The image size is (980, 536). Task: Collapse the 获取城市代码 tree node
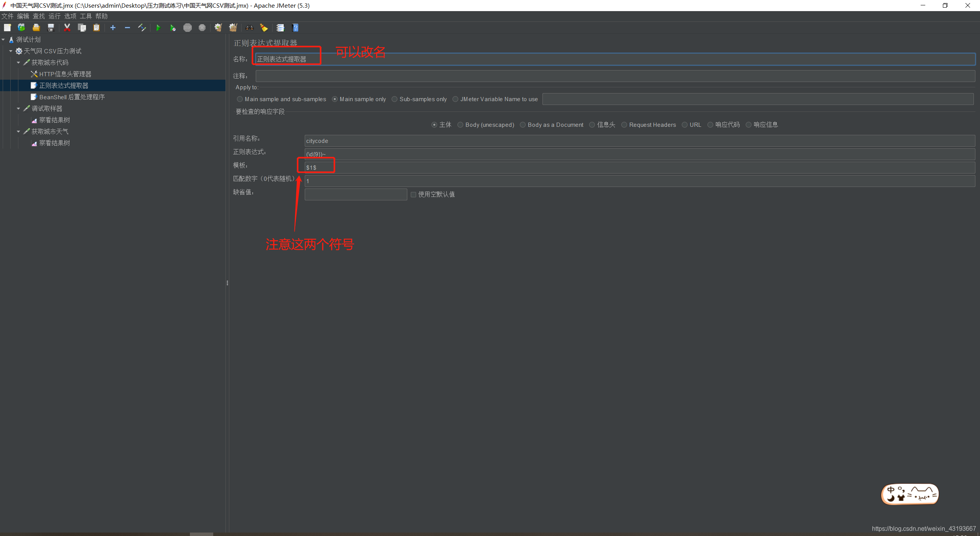point(18,62)
